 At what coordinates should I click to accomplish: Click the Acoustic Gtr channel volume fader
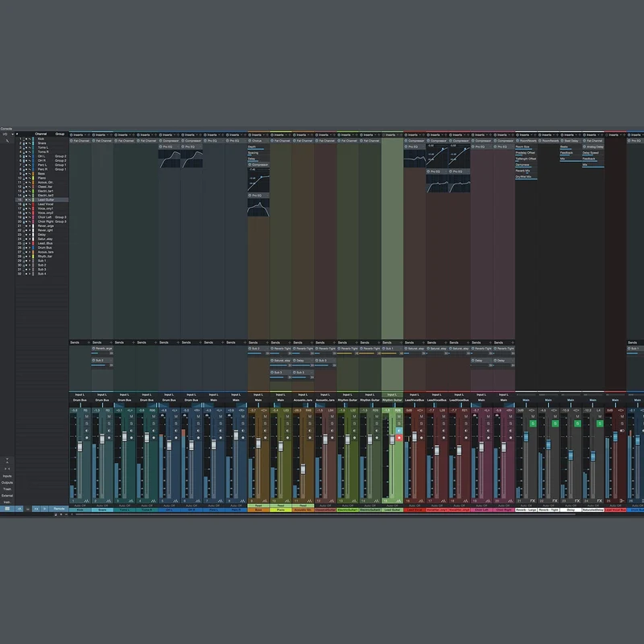click(x=303, y=469)
